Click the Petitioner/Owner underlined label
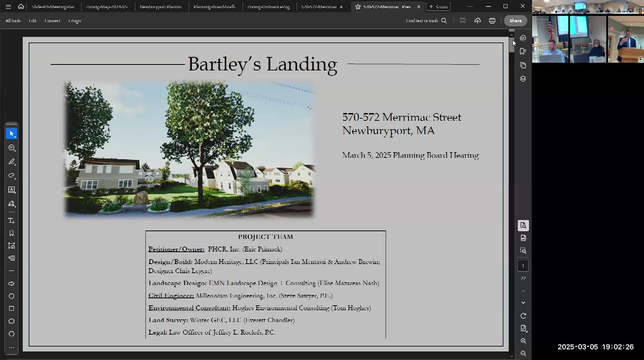 [176, 249]
